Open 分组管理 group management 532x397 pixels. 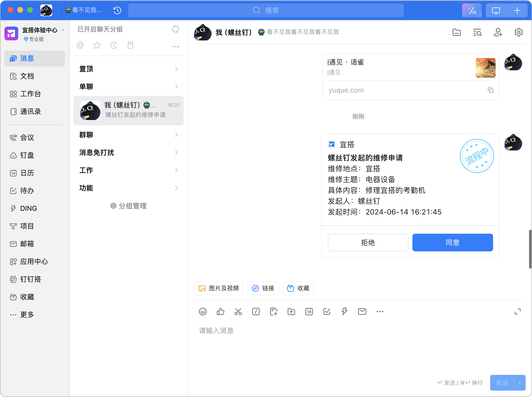tap(128, 206)
